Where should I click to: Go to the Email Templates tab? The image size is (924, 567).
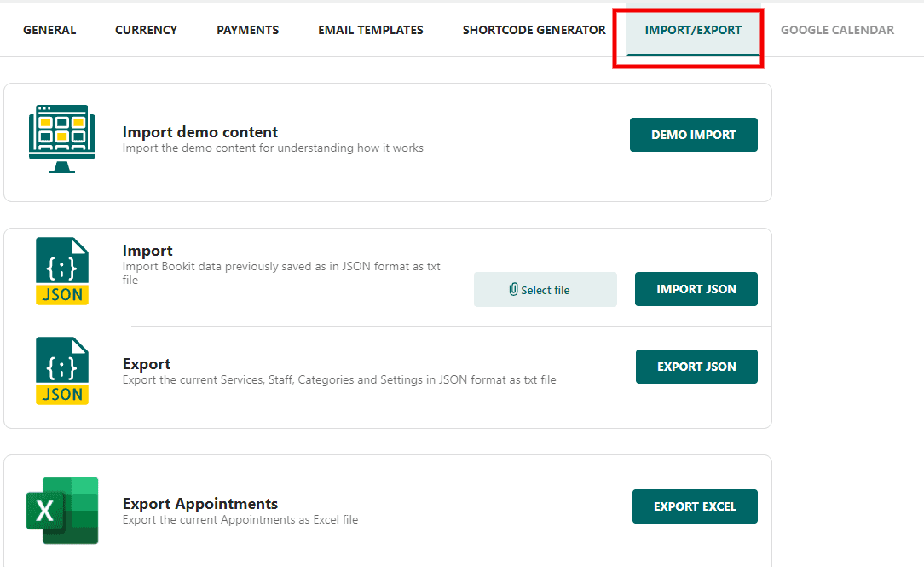(x=371, y=30)
